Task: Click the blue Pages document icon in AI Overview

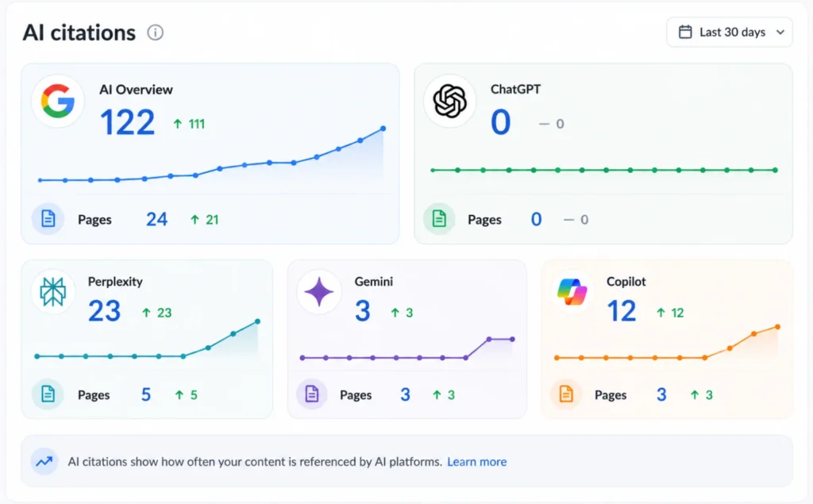Action: point(48,219)
